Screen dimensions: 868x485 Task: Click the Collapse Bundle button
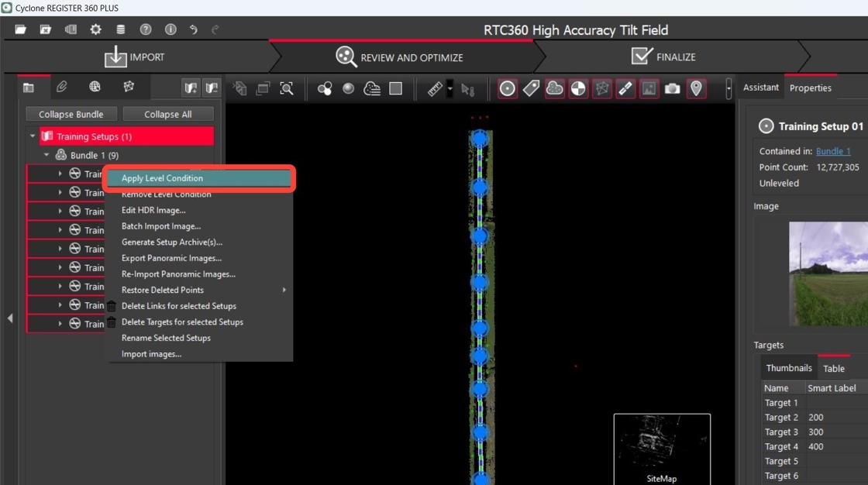(71, 114)
